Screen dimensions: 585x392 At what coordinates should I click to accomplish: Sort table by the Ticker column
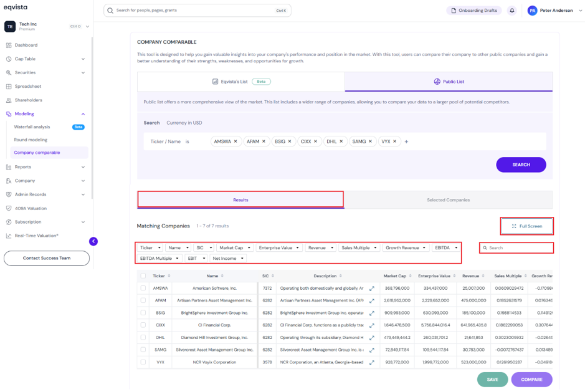pyautogui.click(x=169, y=276)
